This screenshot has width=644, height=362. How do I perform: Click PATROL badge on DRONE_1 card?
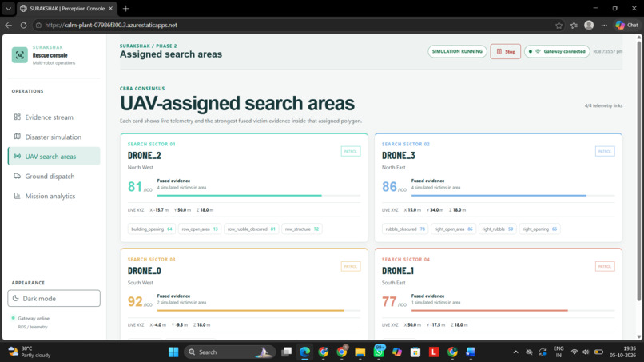(605, 266)
